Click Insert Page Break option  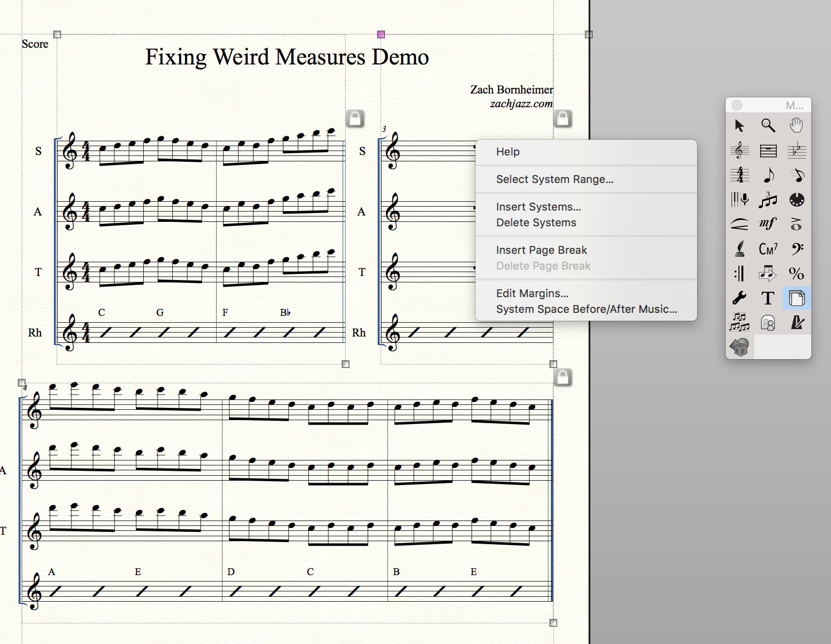pos(541,250)
